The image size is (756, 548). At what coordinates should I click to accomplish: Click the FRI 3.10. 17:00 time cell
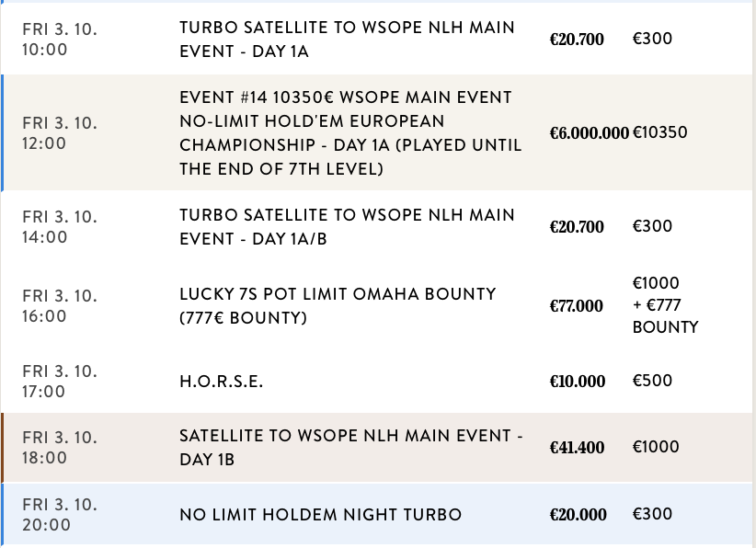(x=60, y=382)
